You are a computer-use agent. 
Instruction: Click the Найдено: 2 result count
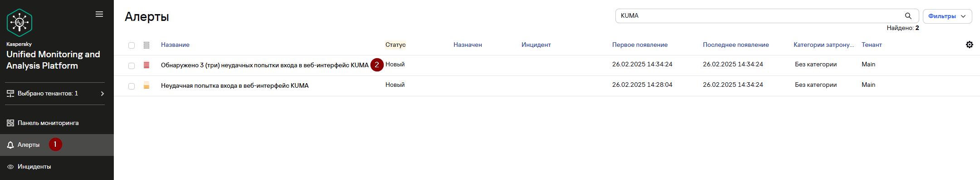tap(903, 28)
